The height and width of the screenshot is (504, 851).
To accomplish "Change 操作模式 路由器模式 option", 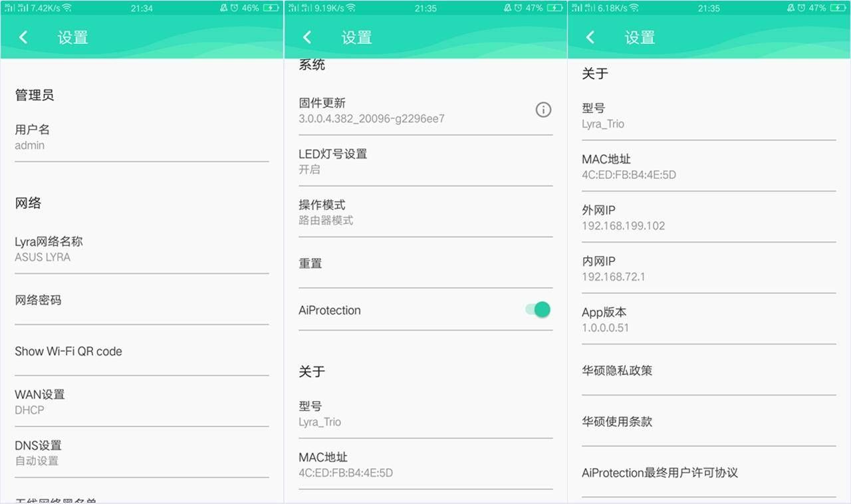I will (425, 213).
